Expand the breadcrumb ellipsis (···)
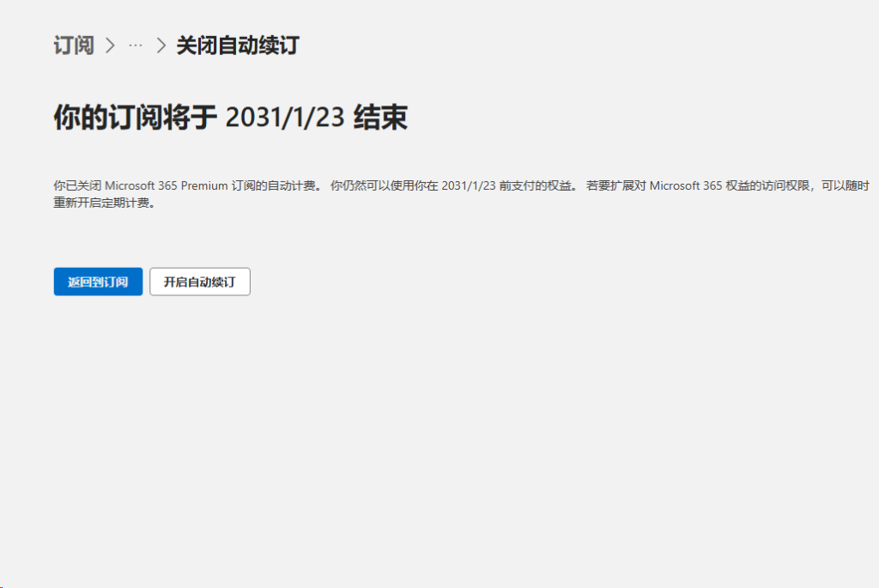The width and height of the screenshot is (879, 588). (x=135, y=45)
